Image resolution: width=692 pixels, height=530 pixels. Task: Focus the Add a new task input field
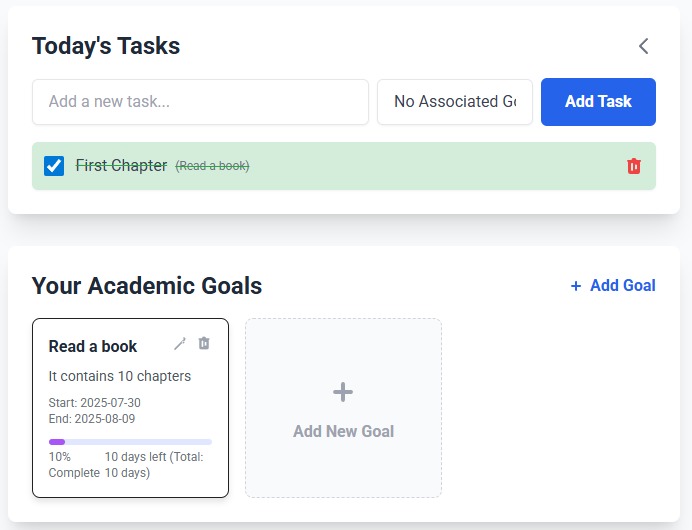tap(200, 102)
